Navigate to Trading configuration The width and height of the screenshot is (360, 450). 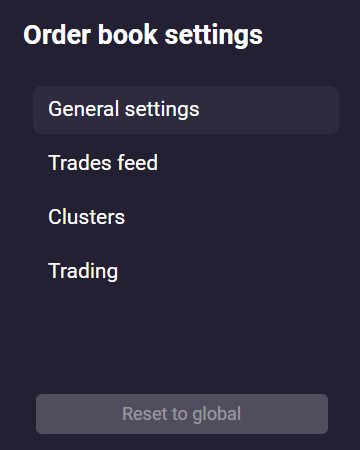tap(186, 271)
